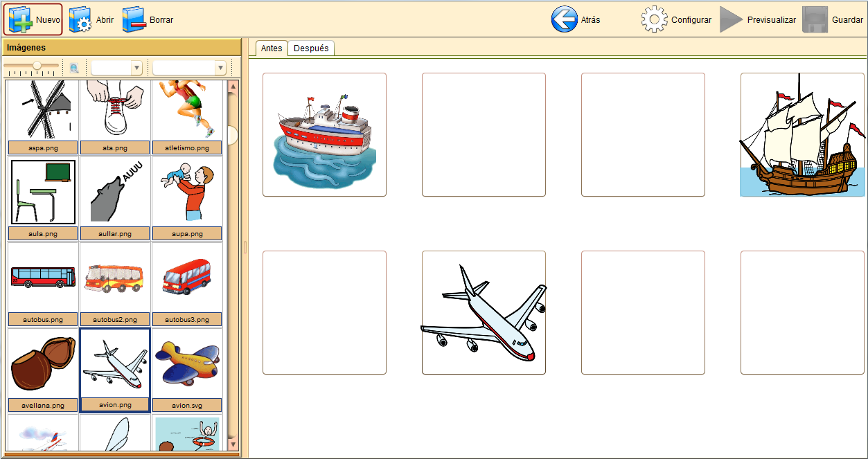Open the Configurar gear icon

pyautogui.click(x=655, y=19)
